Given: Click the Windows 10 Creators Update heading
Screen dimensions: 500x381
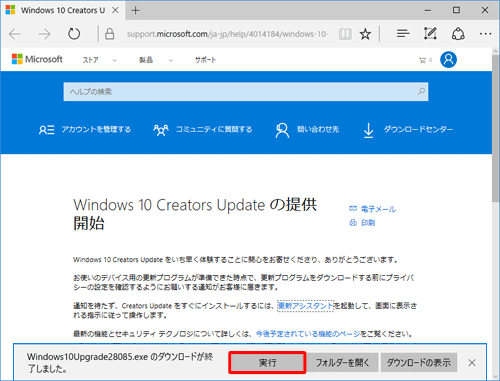Looking at the screenshot, I should [195, 214].
